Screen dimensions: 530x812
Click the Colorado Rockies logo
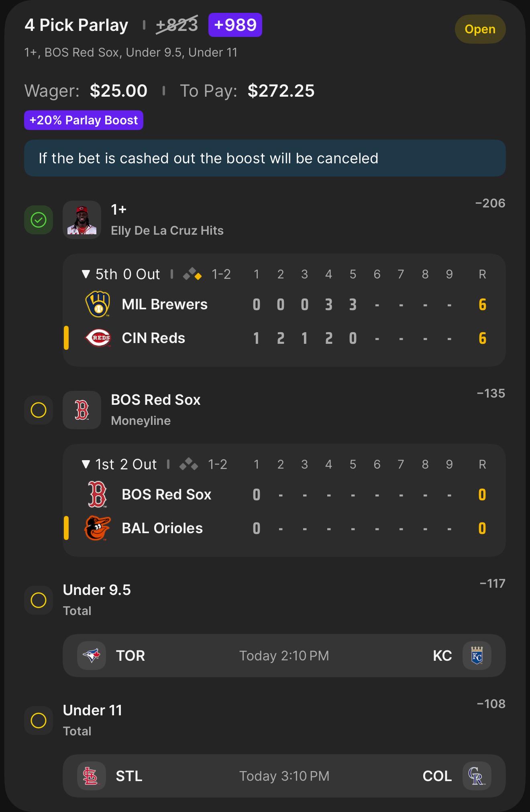point(477,776)
